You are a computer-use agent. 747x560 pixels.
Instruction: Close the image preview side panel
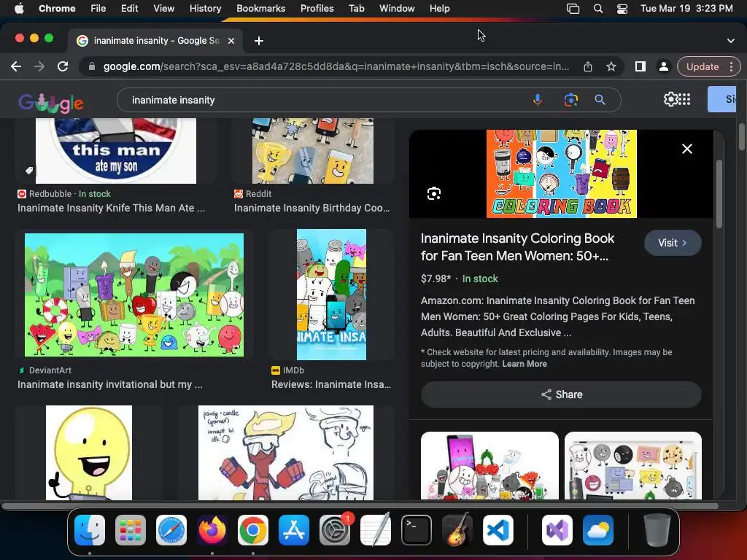tap(687, 149)
